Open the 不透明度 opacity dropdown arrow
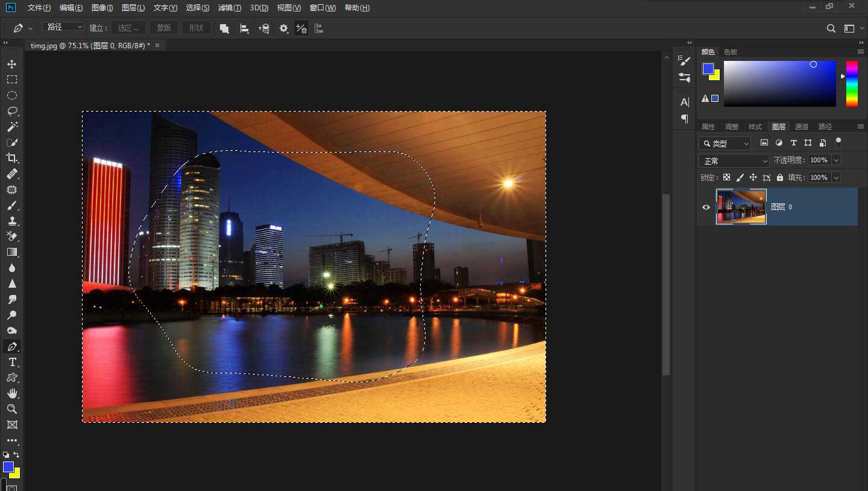The width and height of the screenshot is (868, 491). point(835,160)
